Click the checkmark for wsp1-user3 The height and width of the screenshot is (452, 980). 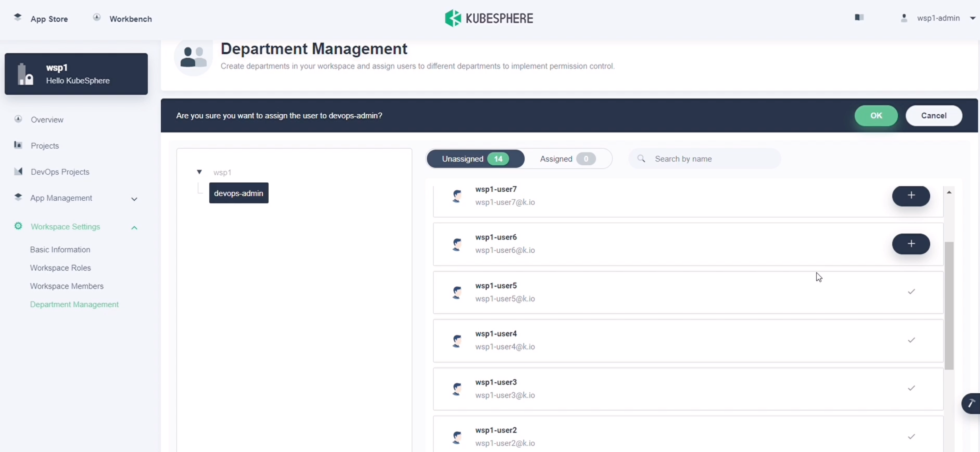(911, 388)
